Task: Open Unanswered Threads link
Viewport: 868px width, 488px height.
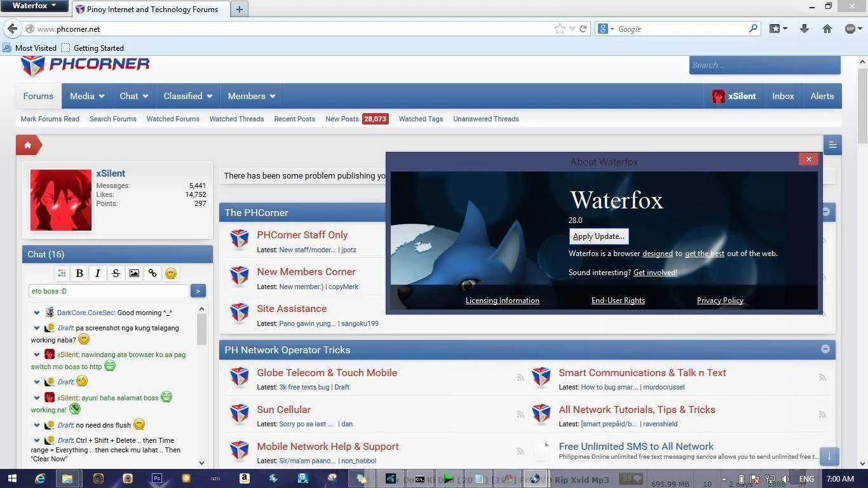Action: pyautogui.click(x=485, y=119)
